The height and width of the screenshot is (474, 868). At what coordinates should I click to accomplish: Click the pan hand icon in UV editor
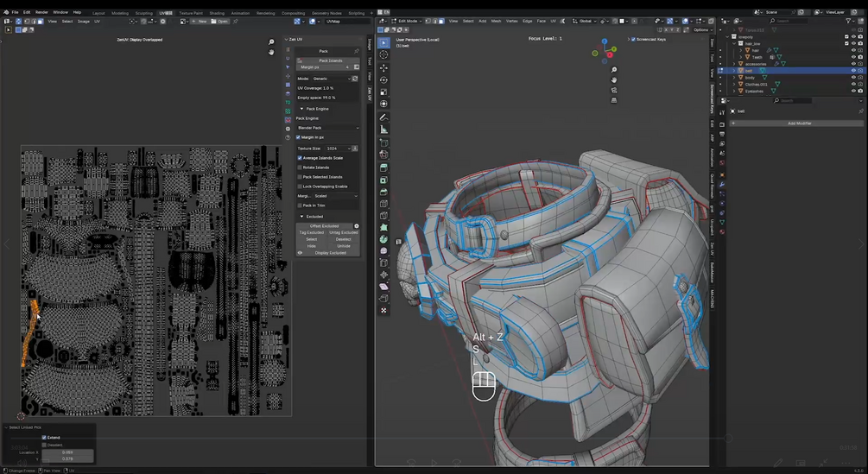click(x=271, y=52)
